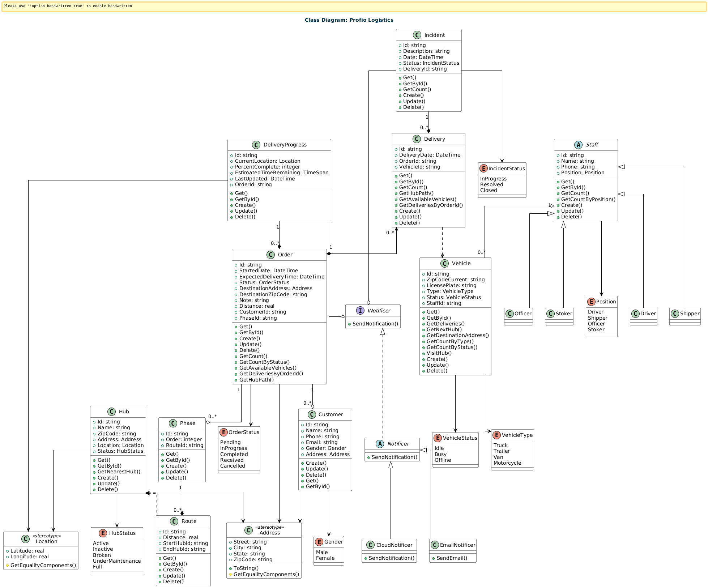Click GetAvailableVehicles() in the Delivery class

point(428,199)
